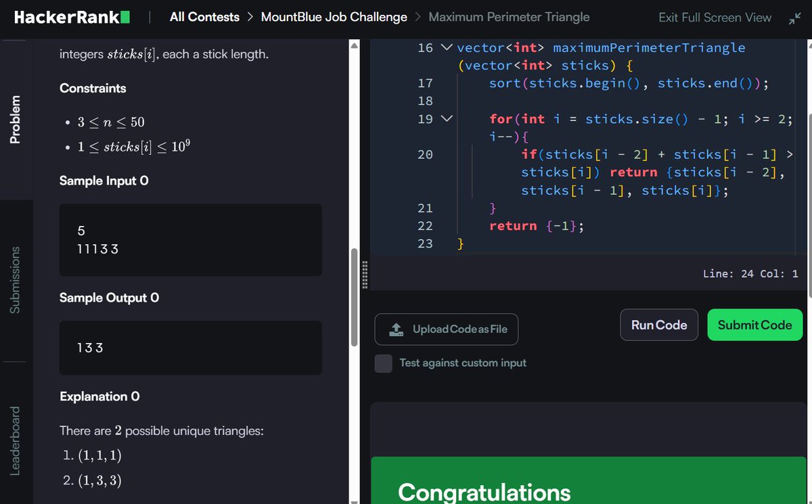Open MountBlue Job Challenge breadcrumb
Screen dimensions: 812x504
tap(334, 18)
